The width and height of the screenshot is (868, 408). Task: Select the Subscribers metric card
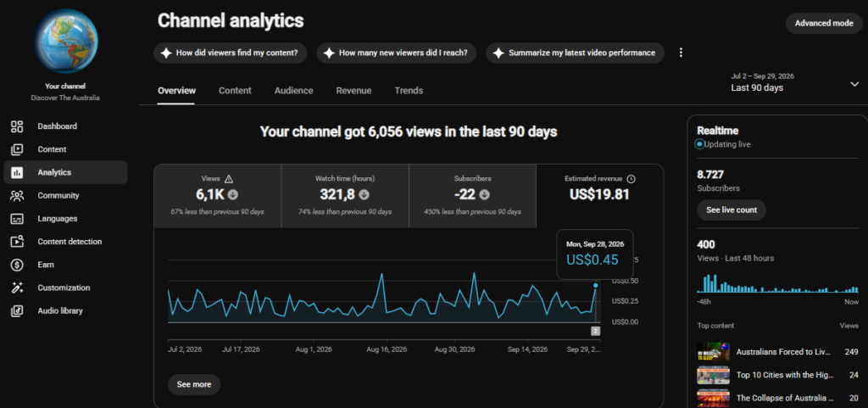point(472,196)
